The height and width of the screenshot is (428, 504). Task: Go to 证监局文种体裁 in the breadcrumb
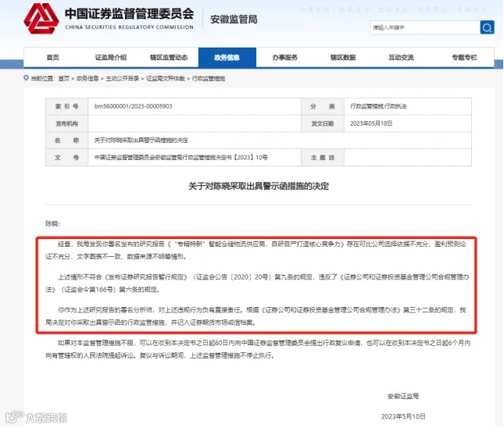pyautogui.click(x=166, y=78)
